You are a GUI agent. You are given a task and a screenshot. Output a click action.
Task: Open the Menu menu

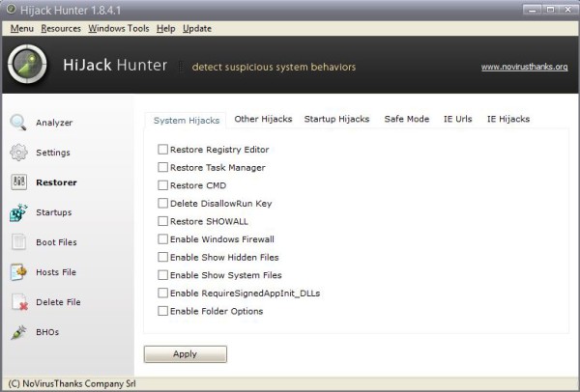click(22, 28)
